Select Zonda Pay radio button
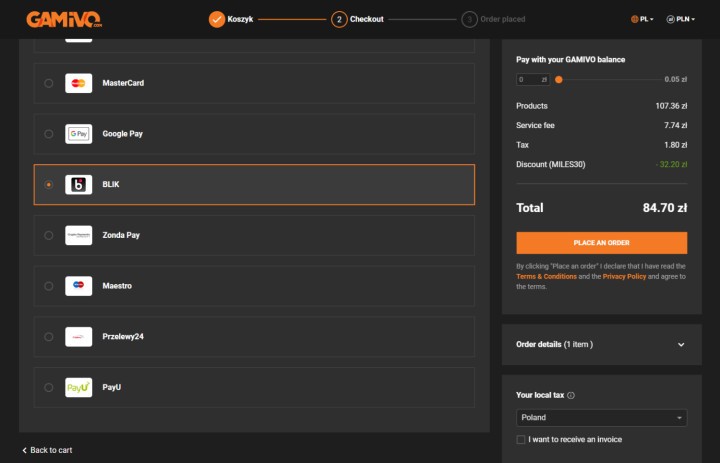Viewport: 720px width, 463px height. [x=49, y=235]
